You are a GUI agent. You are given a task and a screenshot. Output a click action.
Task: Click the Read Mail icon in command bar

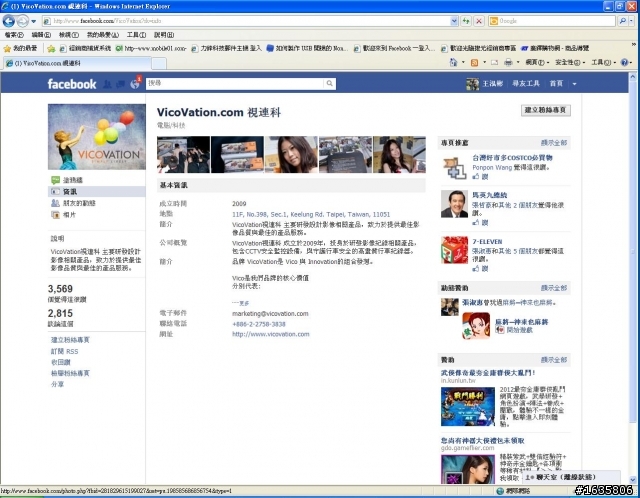point(494,62)
